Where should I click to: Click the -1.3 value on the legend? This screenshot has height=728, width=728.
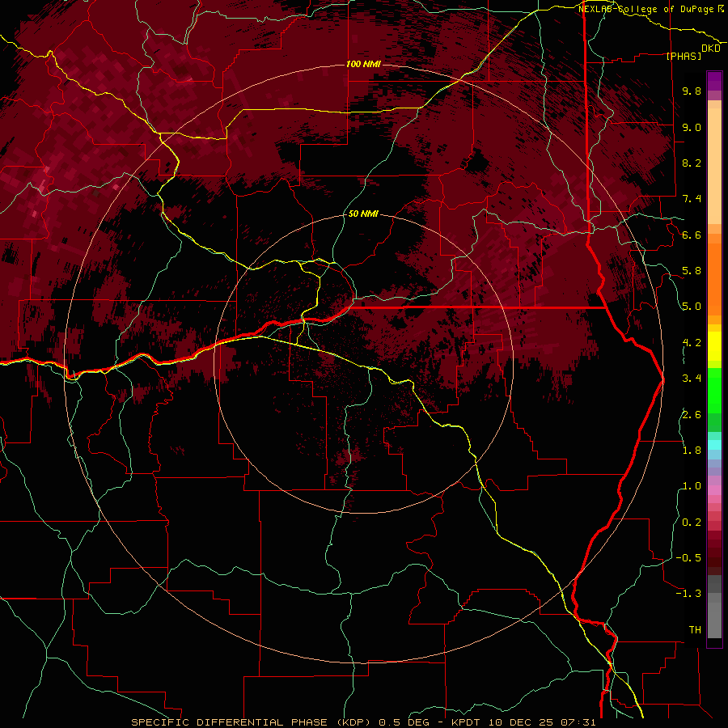pos(688,594)
